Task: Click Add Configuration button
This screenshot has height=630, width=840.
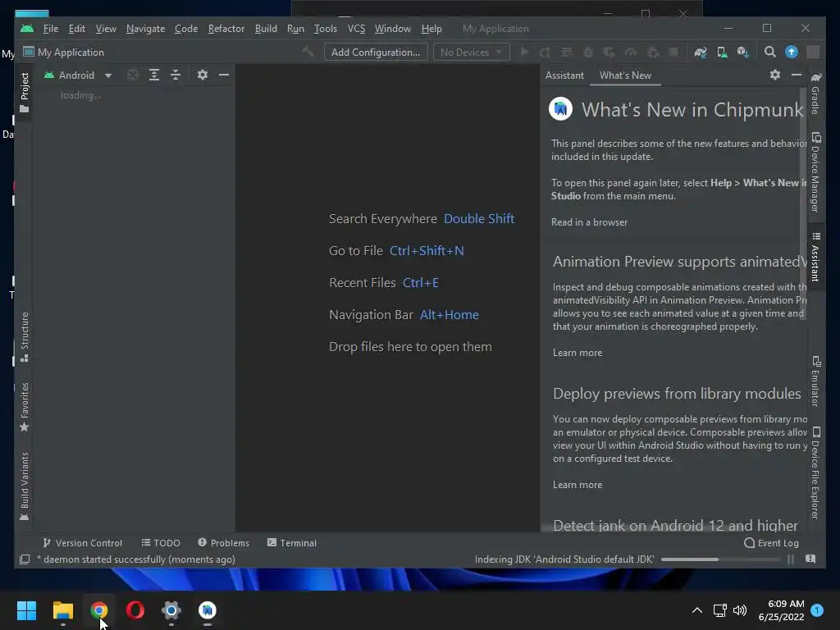Action: click(376, 52)
